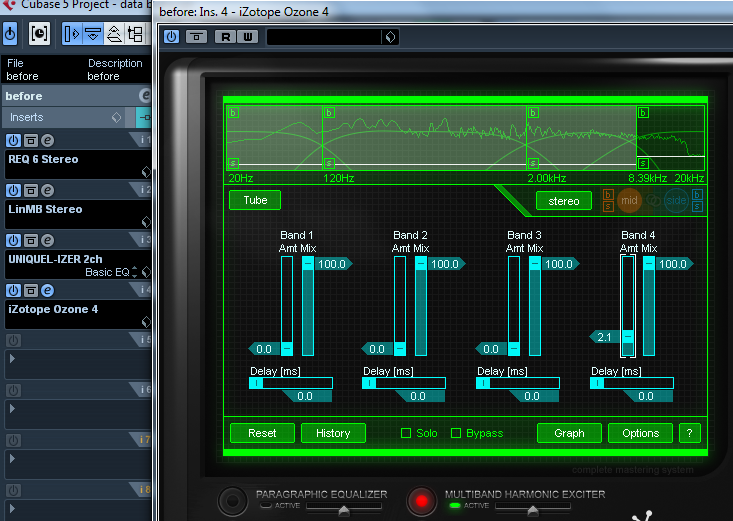Enable the Bypass checkbox
This screenshot has height=521, width=733.
coord(456,433)
